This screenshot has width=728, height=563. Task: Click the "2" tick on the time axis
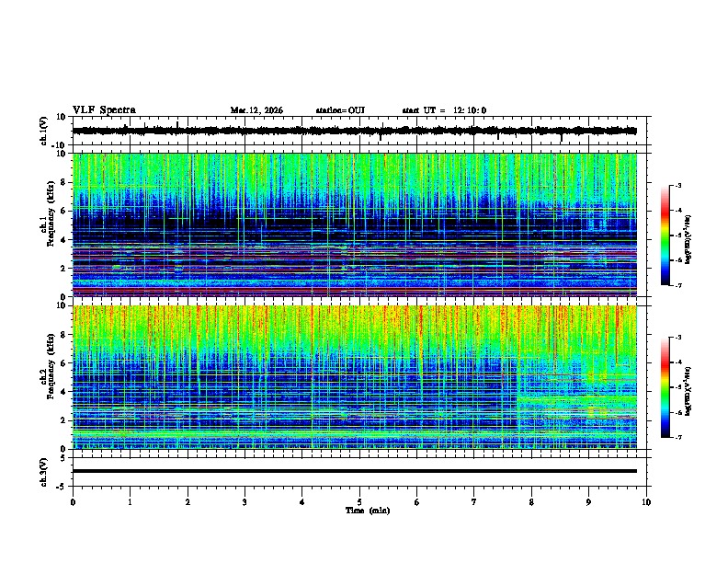[x=188, y=502]
